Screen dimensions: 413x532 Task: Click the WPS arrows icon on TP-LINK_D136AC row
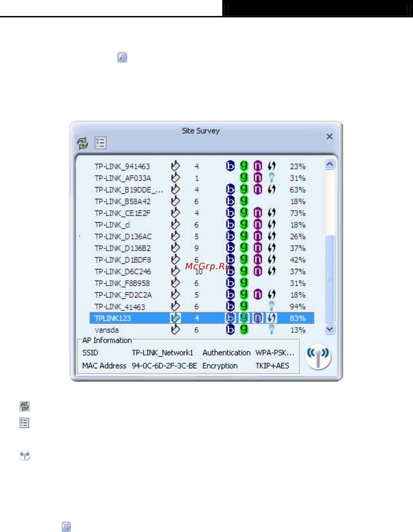click(x=272, y=236)
